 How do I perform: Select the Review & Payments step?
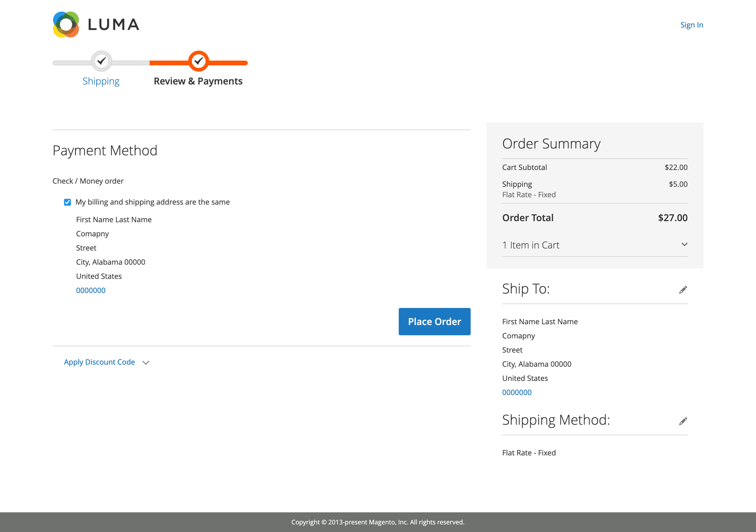coord(198,81)
